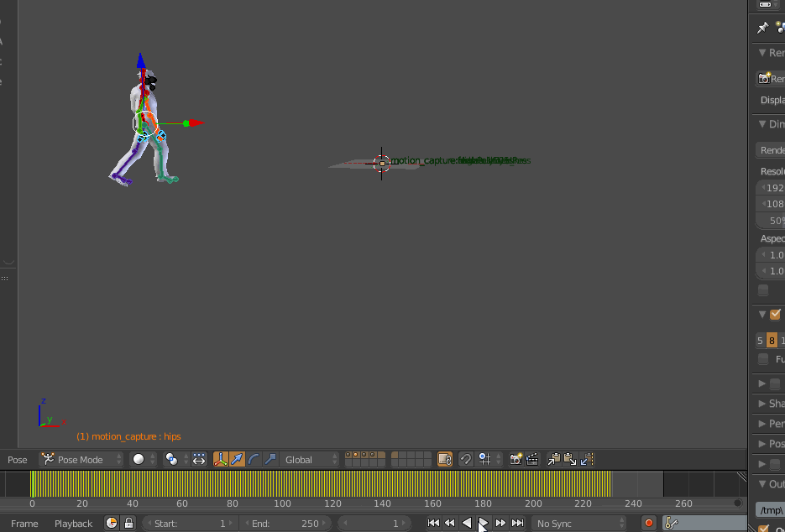Screen dimensions: 785x532
Task: Toggle the border checkbox below Aspect fields
Action: 763,289
